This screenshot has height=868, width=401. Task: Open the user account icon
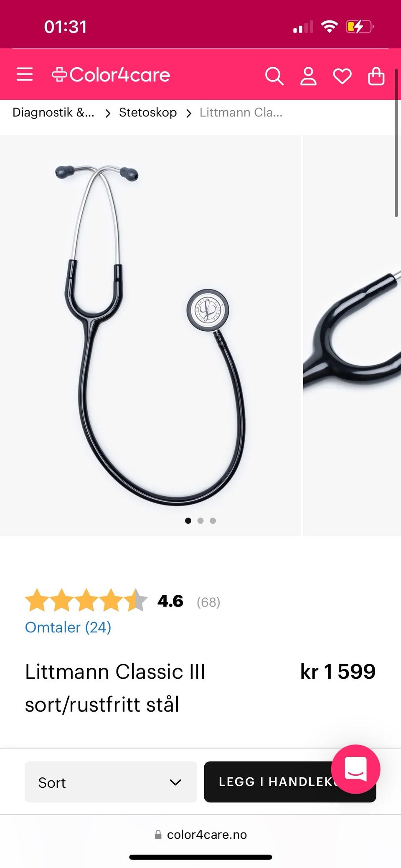coord(308,76)
